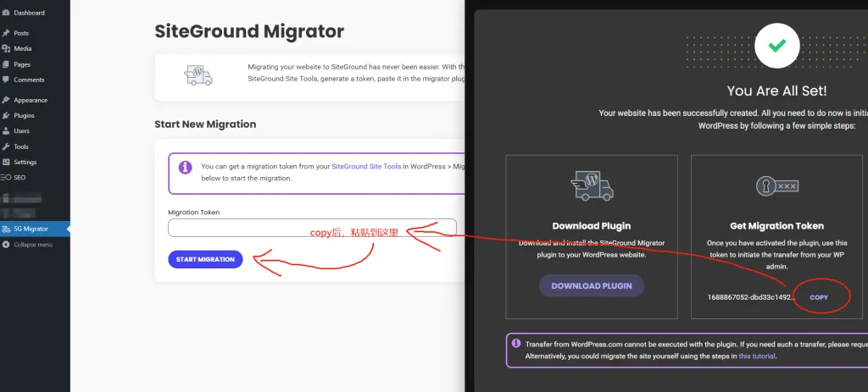Click the Users icon in sidebar

click(x=7, y=131)
